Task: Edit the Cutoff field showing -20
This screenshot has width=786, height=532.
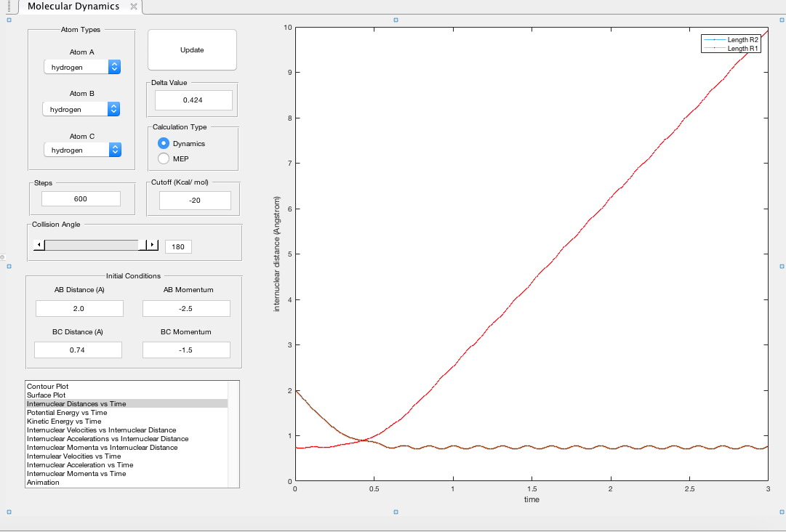Action: click(x=195, y=200)
